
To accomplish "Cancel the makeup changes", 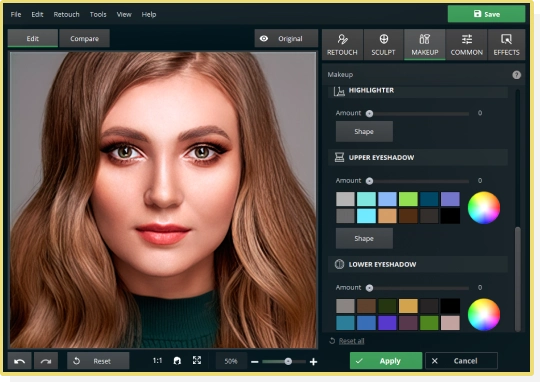I will pyautogui.click(x=461, y=361).
